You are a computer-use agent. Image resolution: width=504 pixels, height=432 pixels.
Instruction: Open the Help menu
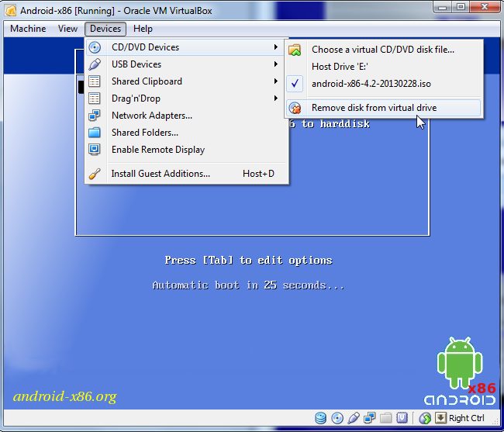(143, 29)
